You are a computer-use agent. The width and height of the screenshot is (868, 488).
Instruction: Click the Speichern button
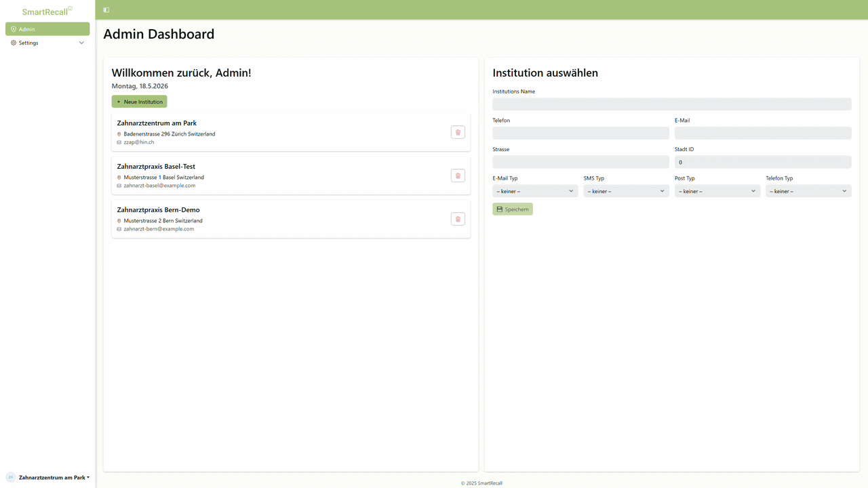pyautogui.click(x=513, y=209)
